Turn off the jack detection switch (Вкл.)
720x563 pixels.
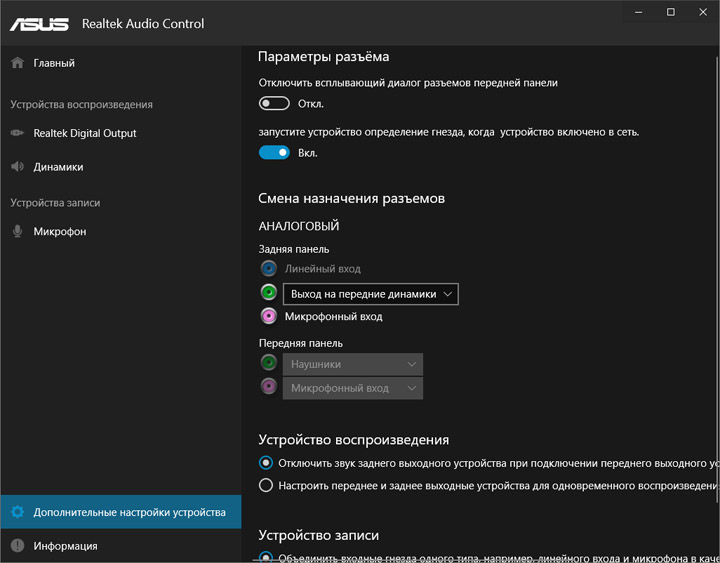tap(274, 152)
